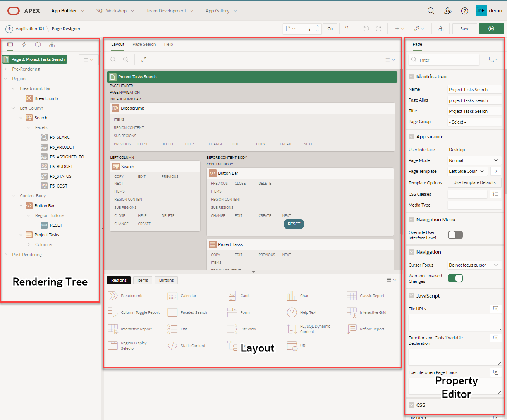
Task: Toggle Override User Interface Level switch
Action: (455, 235)
